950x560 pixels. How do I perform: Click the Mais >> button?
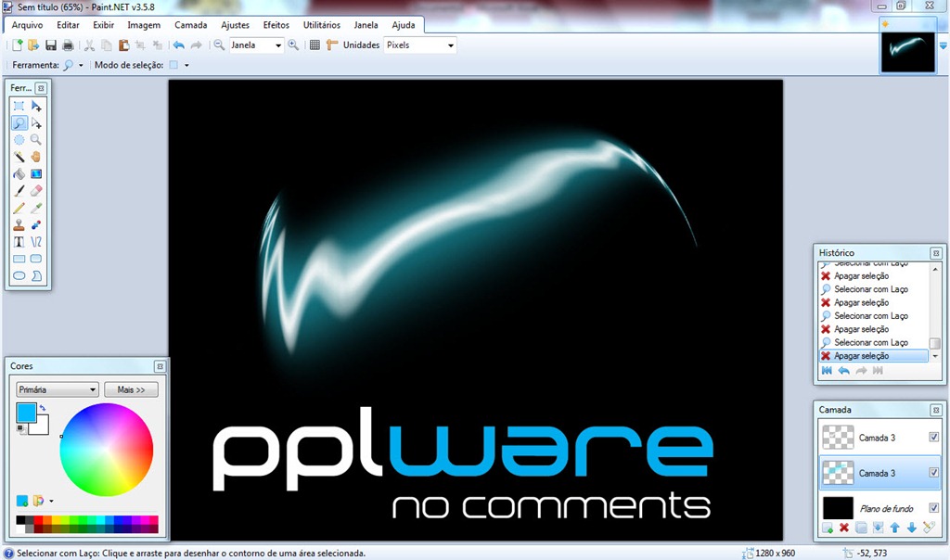click(131, 389)
